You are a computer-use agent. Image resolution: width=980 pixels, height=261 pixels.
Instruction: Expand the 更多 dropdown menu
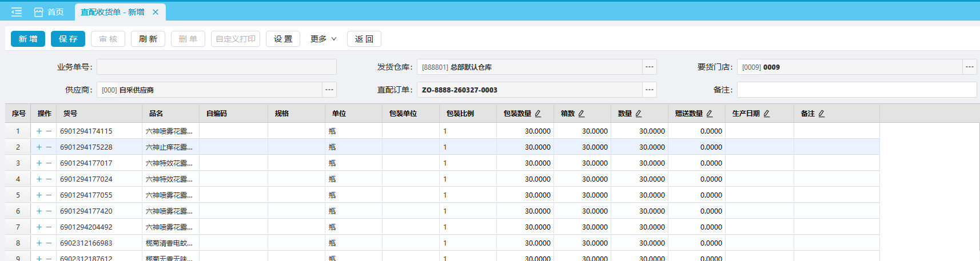coord(323,39)
